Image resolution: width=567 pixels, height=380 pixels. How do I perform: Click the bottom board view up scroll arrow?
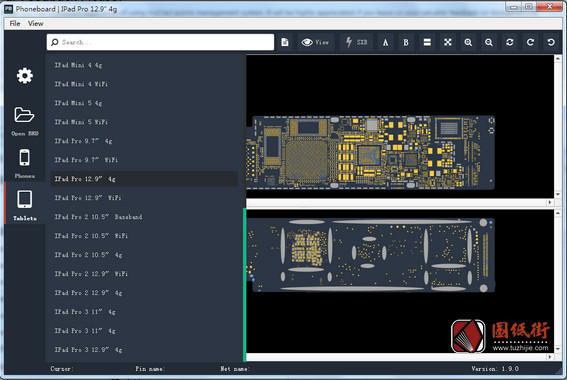pyautogui.click(x=558, y=213)
